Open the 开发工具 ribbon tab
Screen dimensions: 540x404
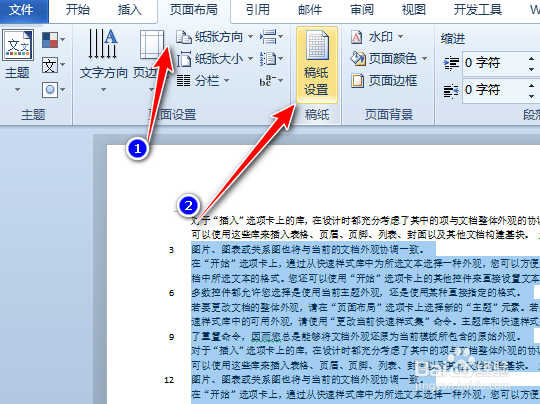(477, 10)
